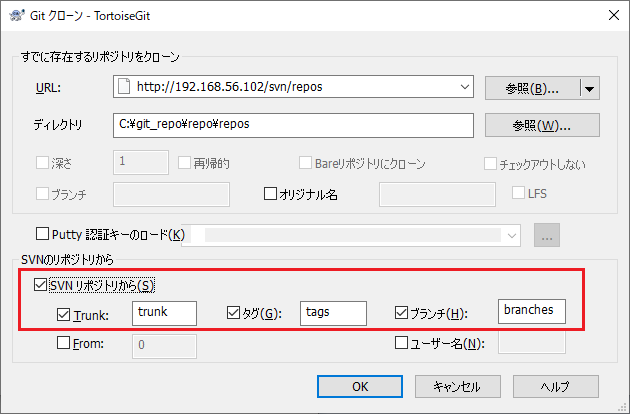
Task: Click the キャンセル button
Action: (x=458, y=387)
